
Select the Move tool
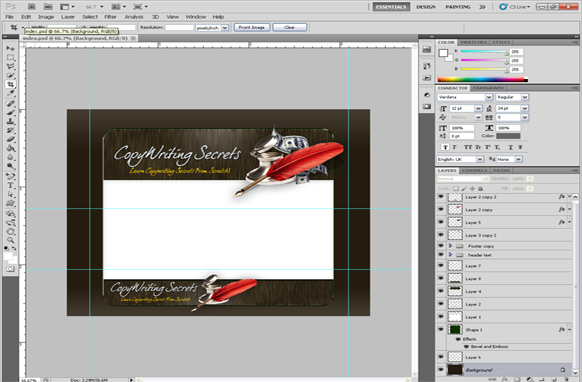10,48
